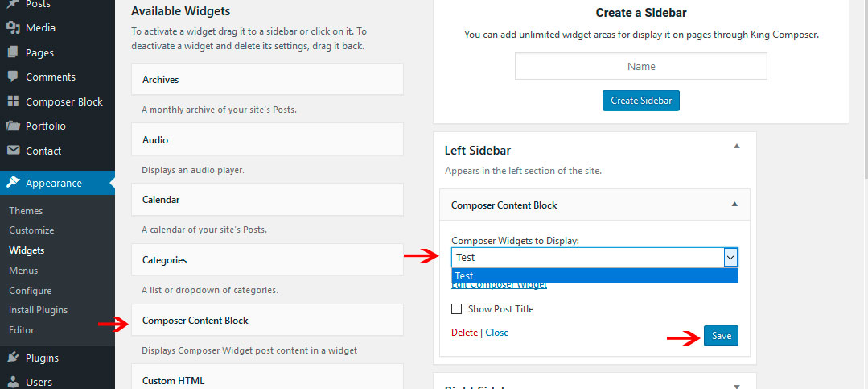Click the Portfolio folder icon
The height and width of the screenshot is (389, 868).
[x=13, y=126]
